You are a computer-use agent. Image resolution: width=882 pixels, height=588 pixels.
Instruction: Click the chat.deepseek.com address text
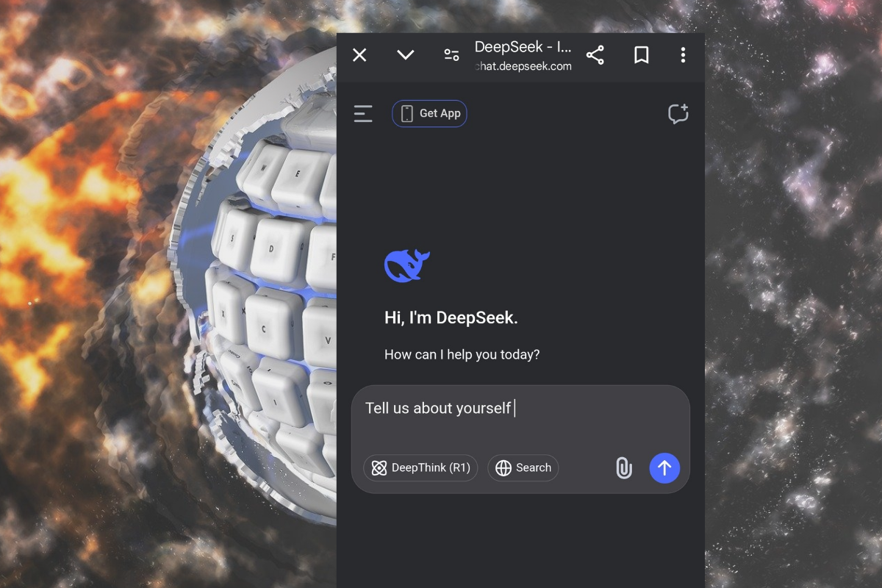click(x=523, y=66)
